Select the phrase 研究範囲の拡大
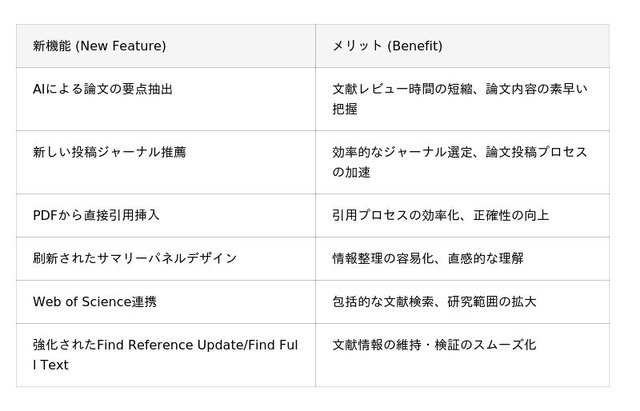The height and width of the screenshot is (411, 640). point(496,301)
